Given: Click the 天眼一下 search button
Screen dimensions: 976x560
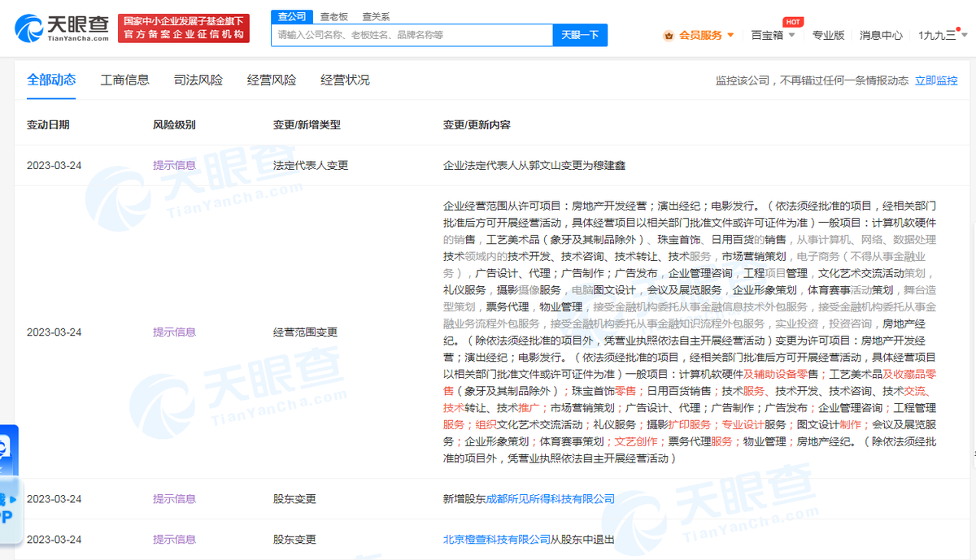Looking at the screenshot, I should click(x=580, y=35).
